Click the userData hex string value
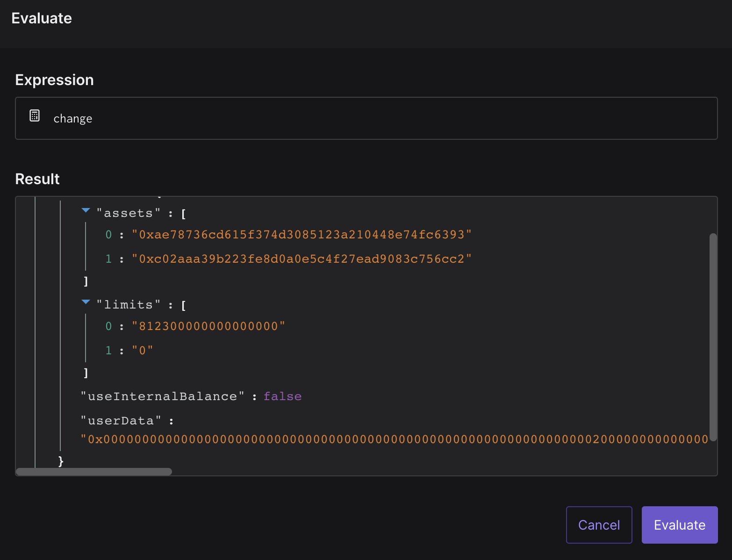The width and height of the screenshot is (732, 560). coord(374,439)
